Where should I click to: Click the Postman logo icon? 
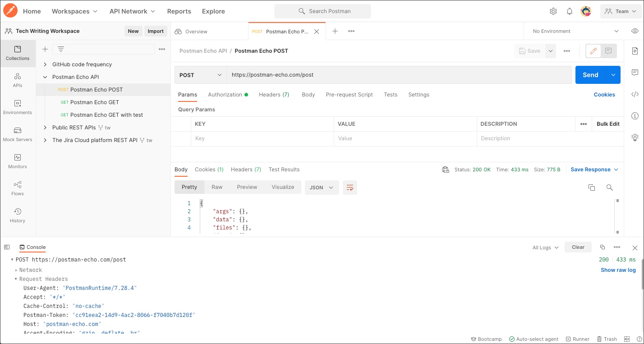pos(10,11)
